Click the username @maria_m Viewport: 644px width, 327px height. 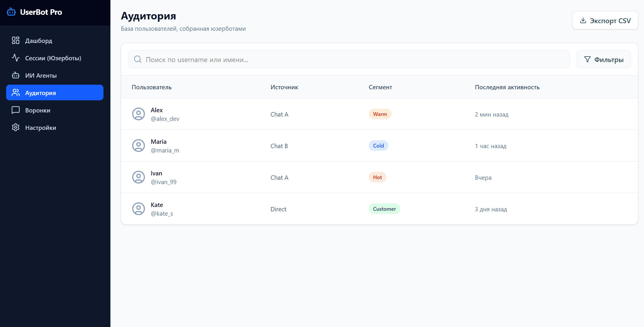click(165, 150)
